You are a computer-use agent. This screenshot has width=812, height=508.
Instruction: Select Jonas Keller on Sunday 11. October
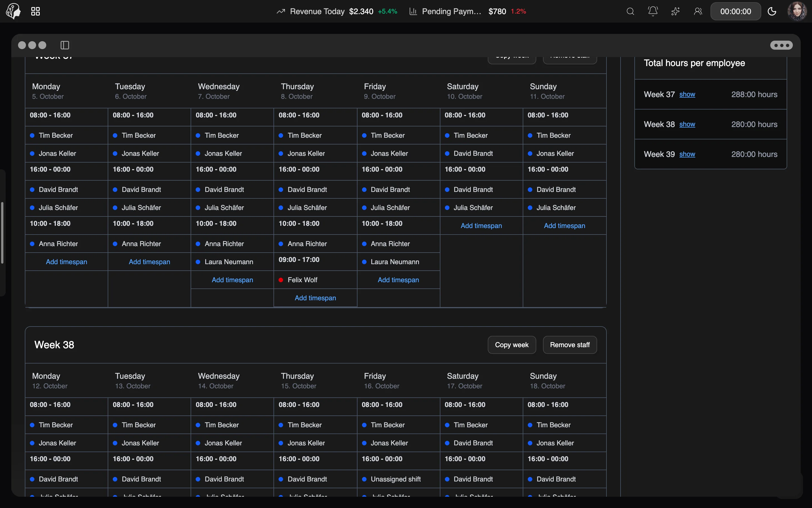pyautogui.click(x=564, y=154)
